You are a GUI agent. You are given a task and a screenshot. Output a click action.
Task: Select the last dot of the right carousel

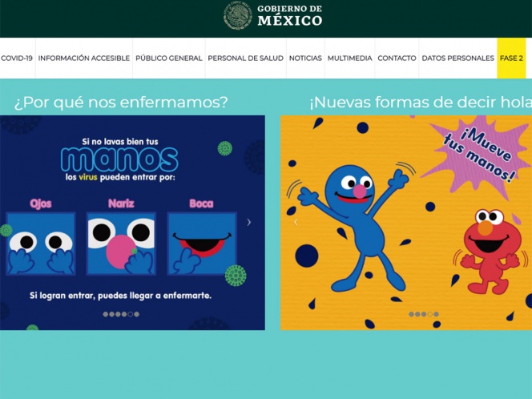436,314
